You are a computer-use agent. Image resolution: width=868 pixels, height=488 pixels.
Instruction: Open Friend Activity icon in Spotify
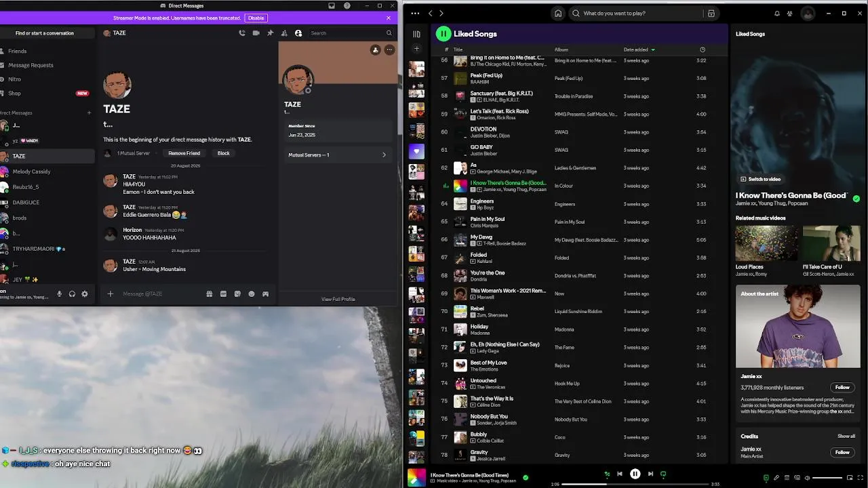[x=790, y=13]
